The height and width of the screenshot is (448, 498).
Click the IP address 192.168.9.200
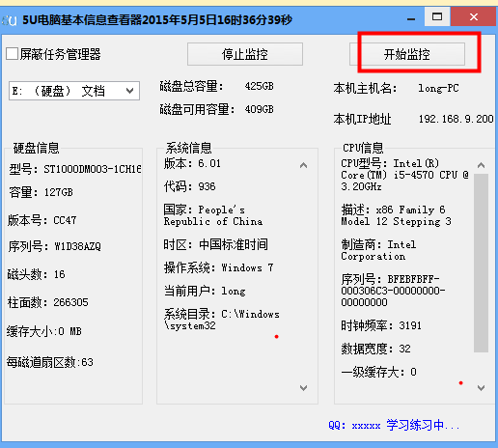(x=456, y=119)
